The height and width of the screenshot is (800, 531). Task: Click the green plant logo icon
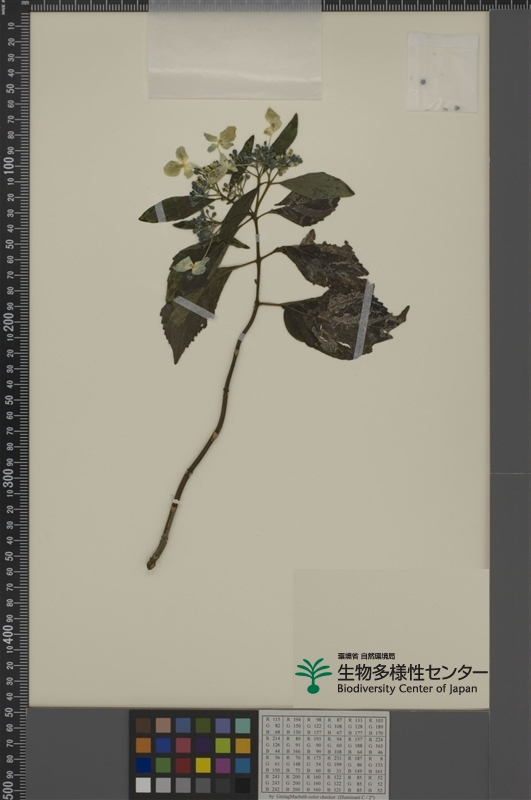click(313, 676)
